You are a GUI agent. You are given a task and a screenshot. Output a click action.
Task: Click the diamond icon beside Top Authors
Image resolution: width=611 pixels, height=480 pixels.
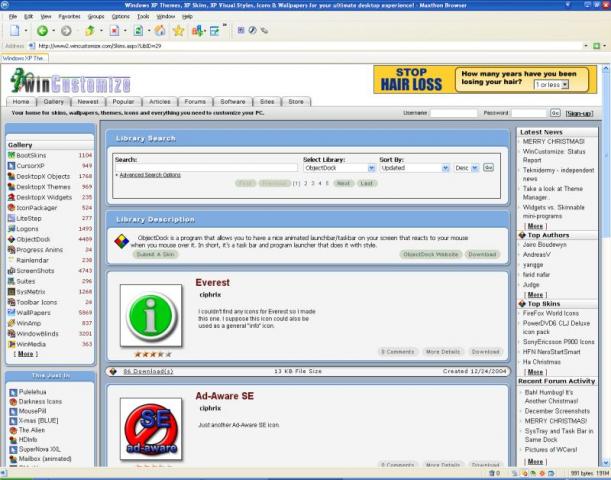coord(522,235)
